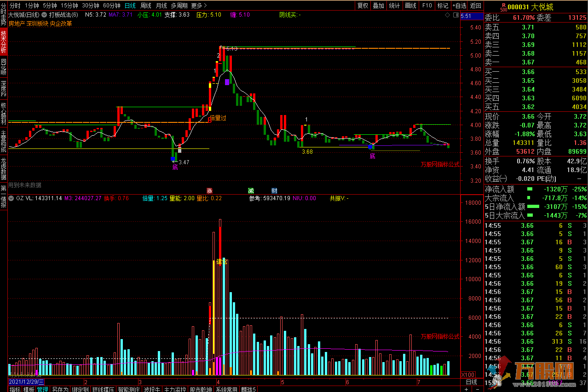Click the 5日大宗流入 row

point(536,215)
